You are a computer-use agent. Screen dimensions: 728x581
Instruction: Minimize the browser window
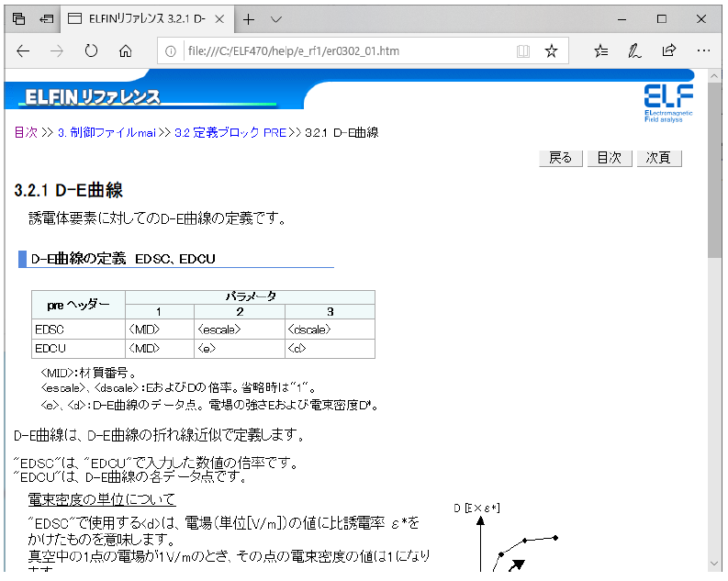(x=622, y=19)
